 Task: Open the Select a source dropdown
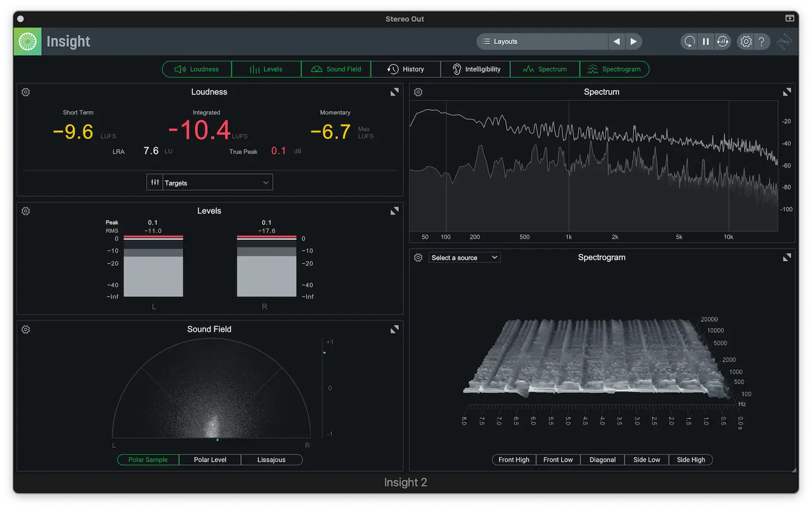pyautogui.click(x=464, y=258)
